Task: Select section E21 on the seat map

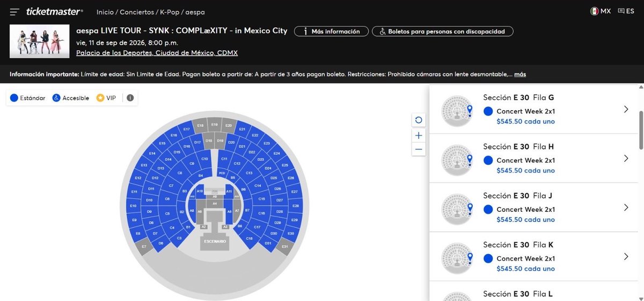Action: click(x=242, y=129)
